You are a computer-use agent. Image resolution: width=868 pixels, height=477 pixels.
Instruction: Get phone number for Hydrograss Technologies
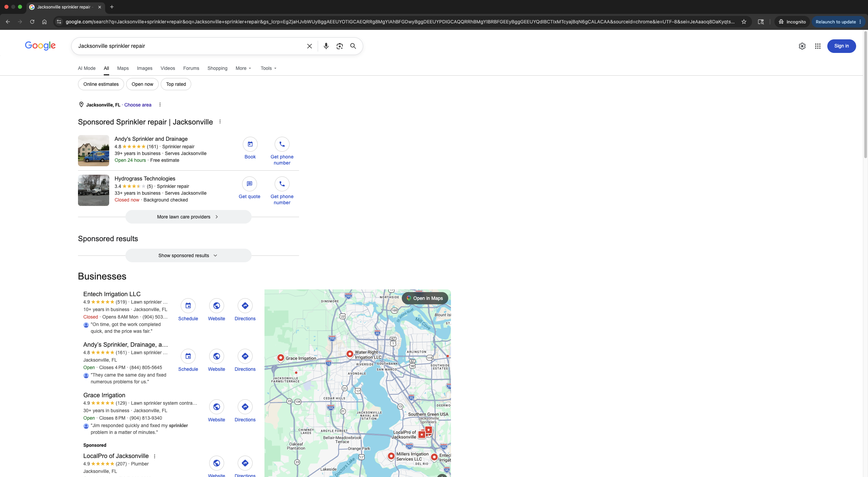point(282,191)
